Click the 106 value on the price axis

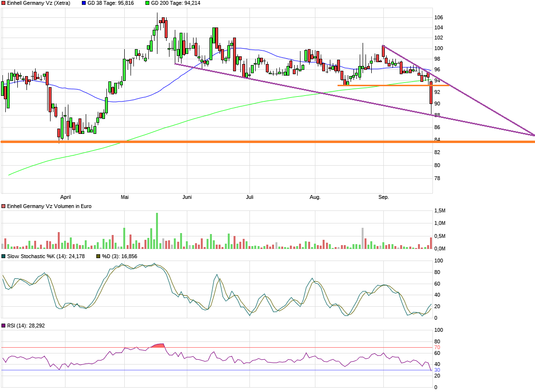pyautogui.click(x=438, y=17)
